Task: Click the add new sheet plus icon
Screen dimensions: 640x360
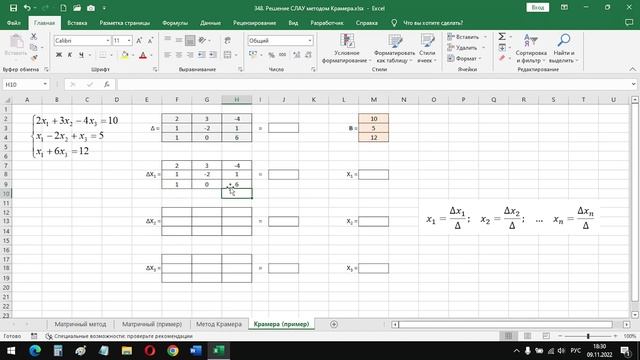Action: point(334,324)
